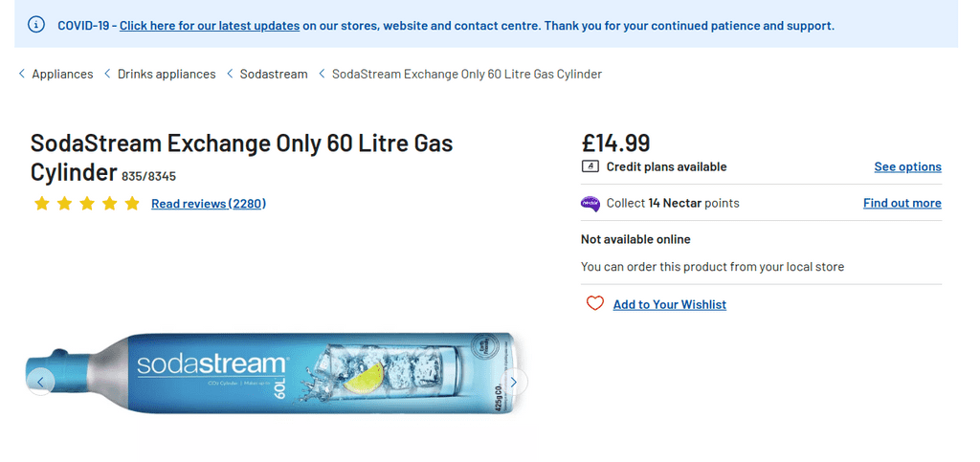This screenshot has width=980, height=462.
Task: Click the back chevron before Appliances
Action: pos(22,74)
